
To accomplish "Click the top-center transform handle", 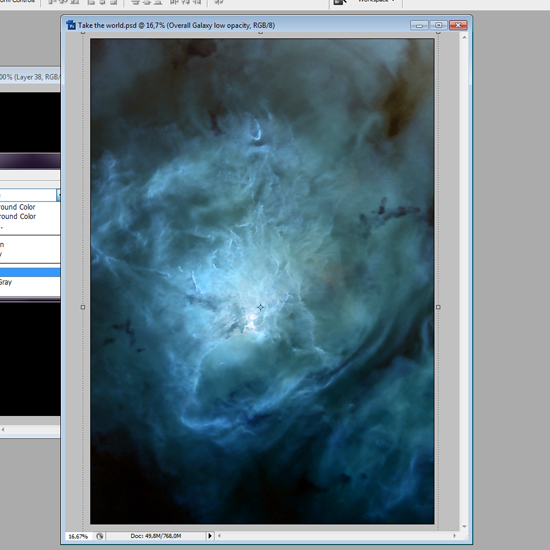I will [x=260, y=32].
